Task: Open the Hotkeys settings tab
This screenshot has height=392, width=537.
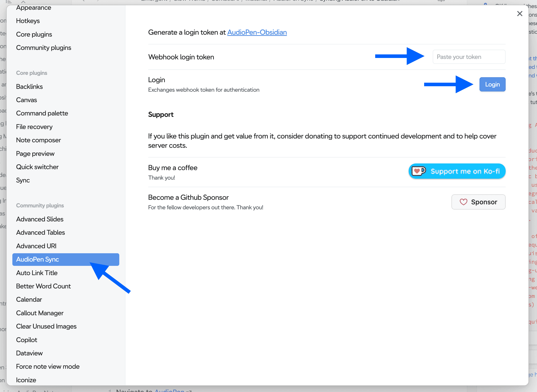Action: 28,21
